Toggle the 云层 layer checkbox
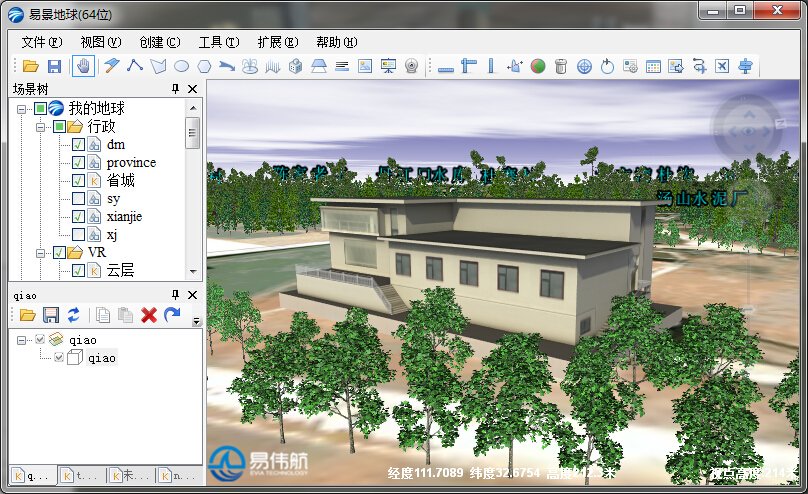Screen dimensions: 808x494 (78, 270)
